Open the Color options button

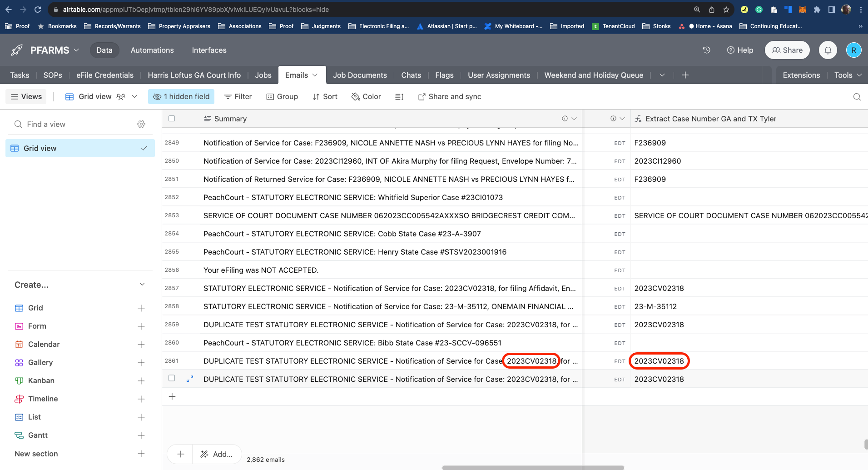pyautogui.click(x=366, y=97)
